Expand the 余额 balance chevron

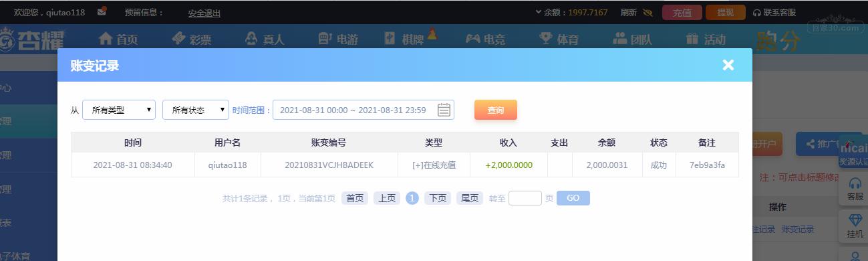tap(539, 11)
